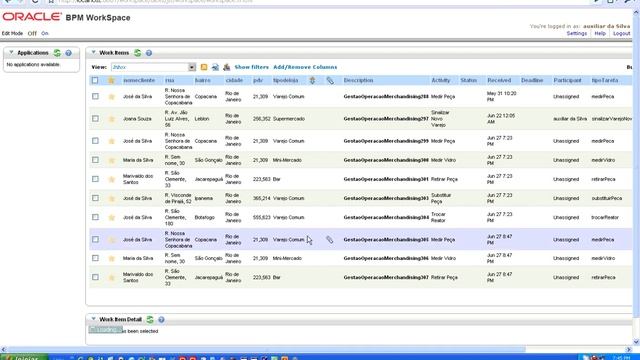
Task: Switch Edit Mode to Off
Action: [32, 33]
